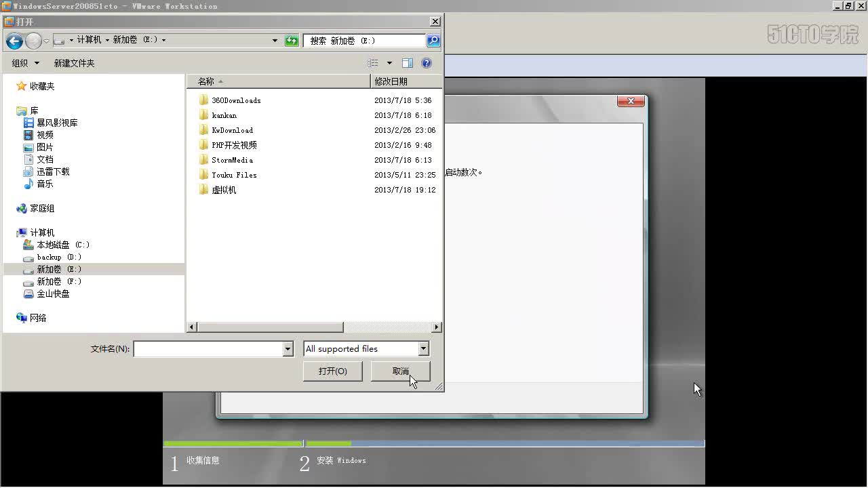Click the scroll left arrow of file list

click(192, 327)
